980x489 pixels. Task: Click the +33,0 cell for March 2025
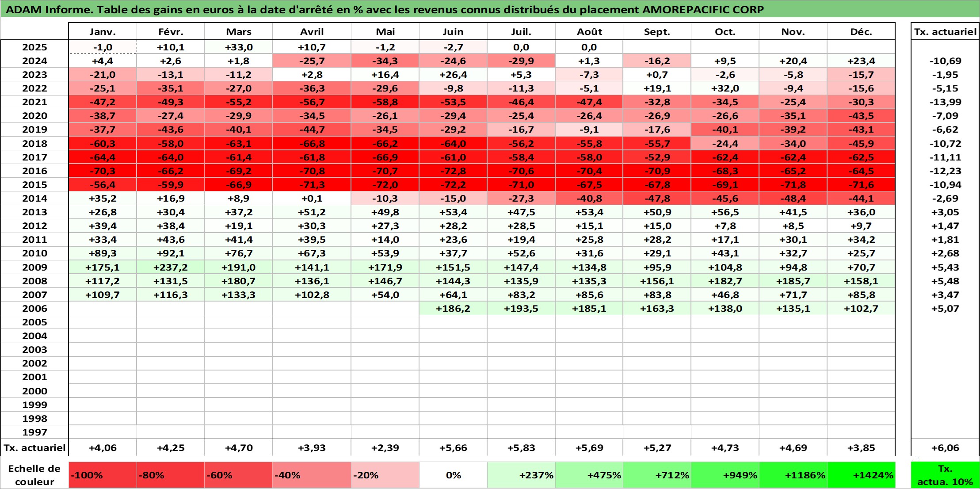click(238, 47)
